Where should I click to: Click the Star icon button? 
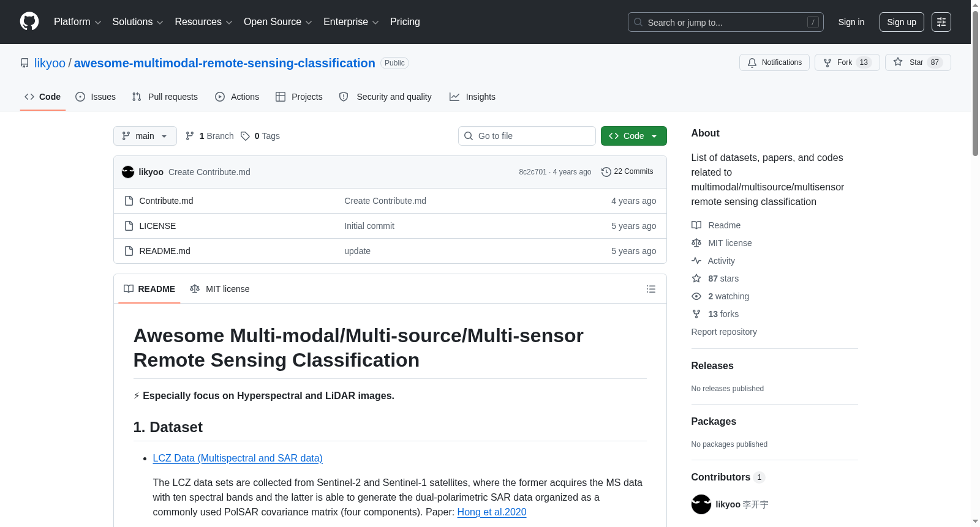tap(918, 62)
